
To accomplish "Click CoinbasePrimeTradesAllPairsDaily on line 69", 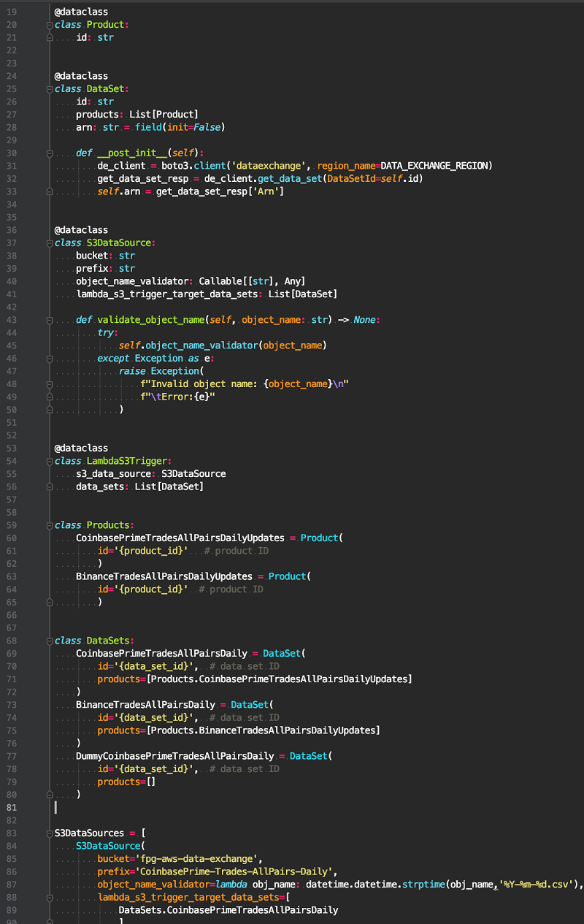I will [161, 654].
